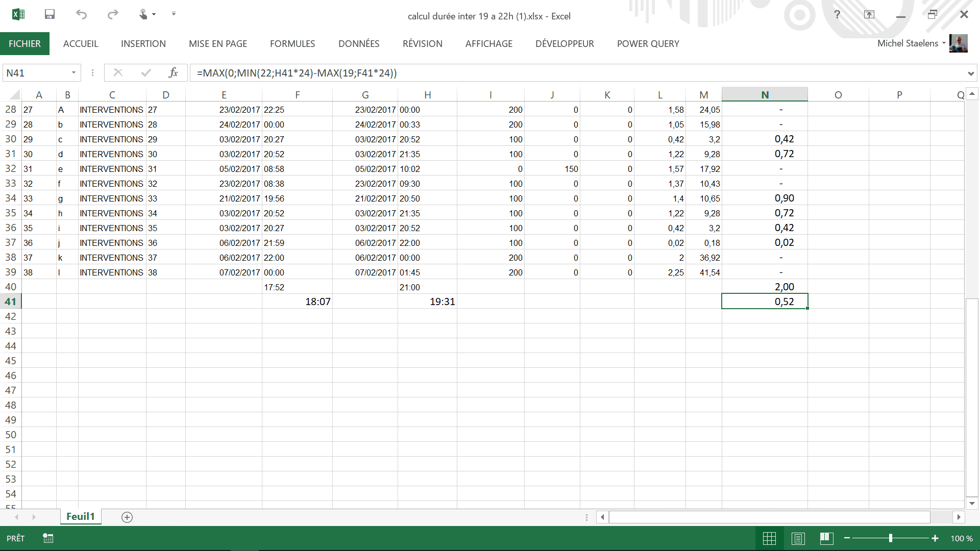Select the Feuil1 sheet tab
Screen dimensions: 980x551
pyautogui.click(x=81, y=517)
